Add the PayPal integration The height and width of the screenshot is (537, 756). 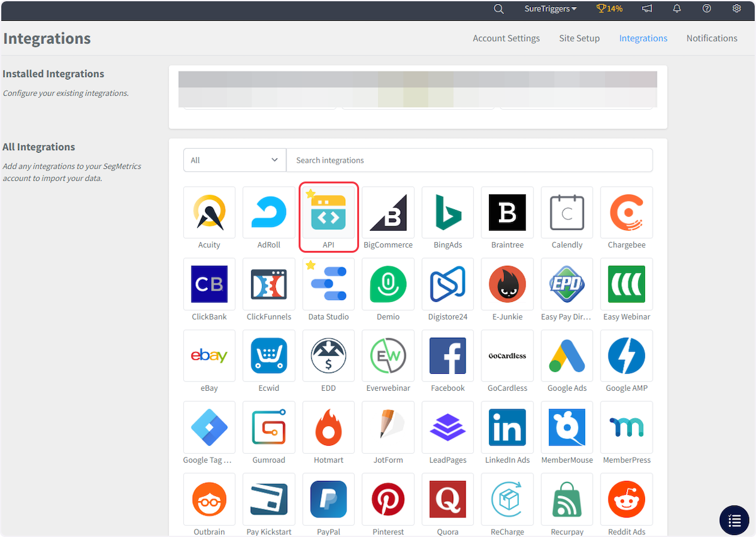coord(328,499)
